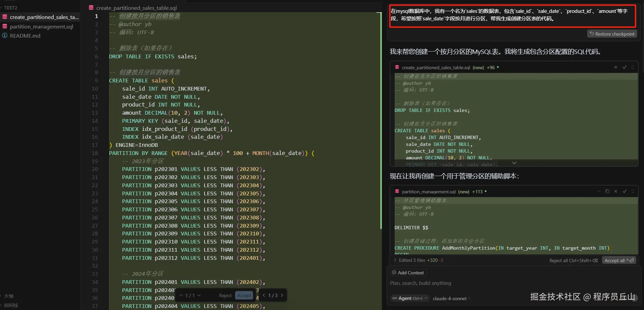Image resolution: width=644 pixels, height=310 pixels.
Task: Expand the create_partitioned_sales_table.sql code preview with down chevron
Action: click(514, 163)
